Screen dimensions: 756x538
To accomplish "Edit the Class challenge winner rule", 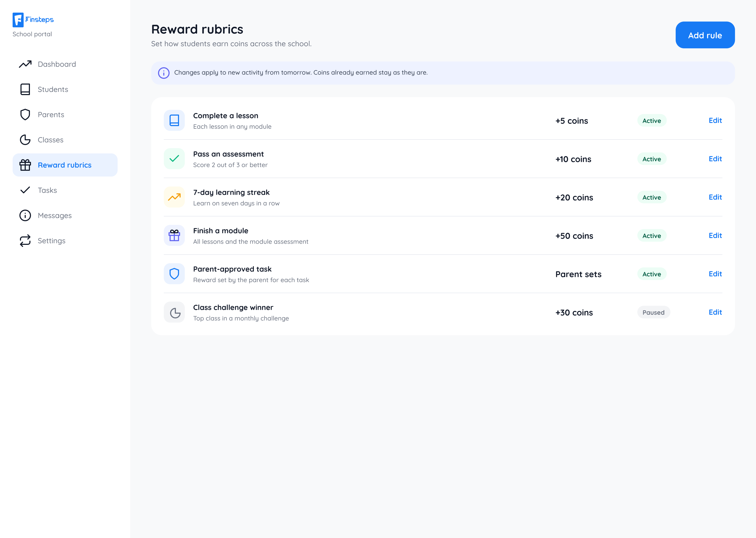I will [x=715, y=312].
